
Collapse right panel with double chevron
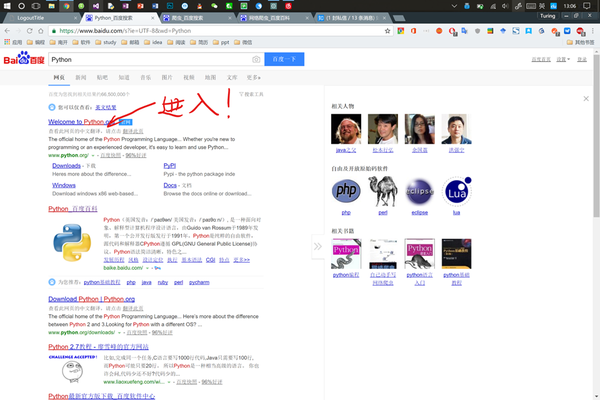point(318,247)
